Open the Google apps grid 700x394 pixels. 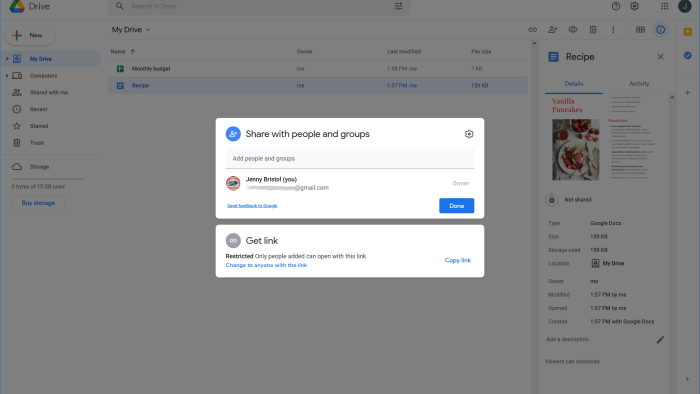tap(664, 6)
